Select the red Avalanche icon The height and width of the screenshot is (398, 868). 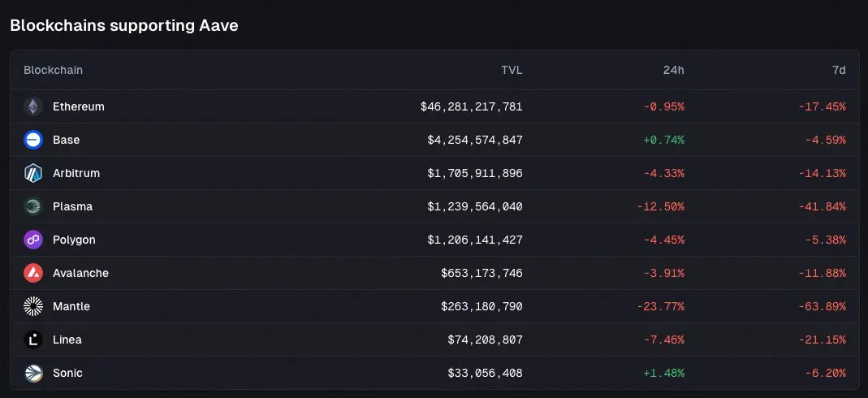pos(33,273)
